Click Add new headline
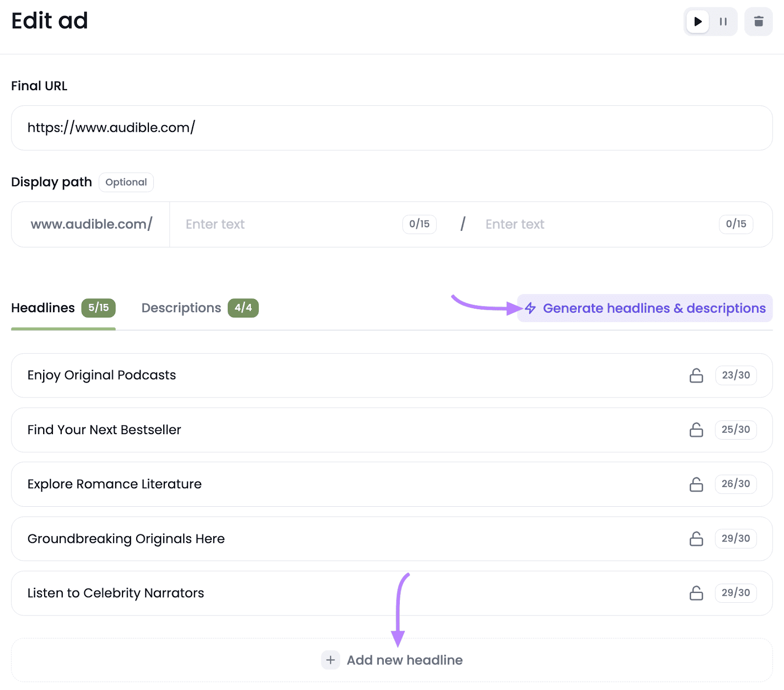784x690 pixels. 392,660
